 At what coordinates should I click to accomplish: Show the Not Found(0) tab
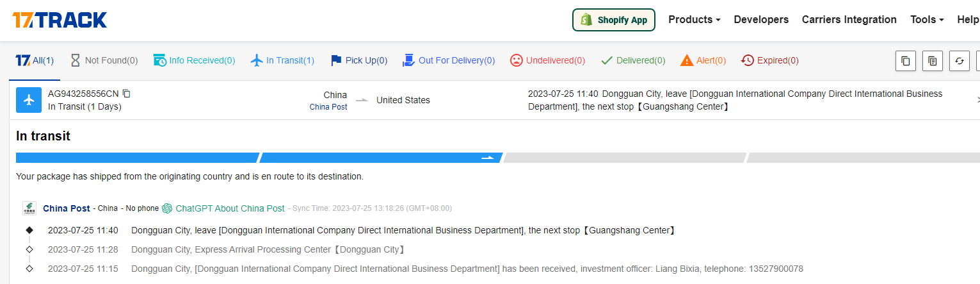tap(104, 61)
